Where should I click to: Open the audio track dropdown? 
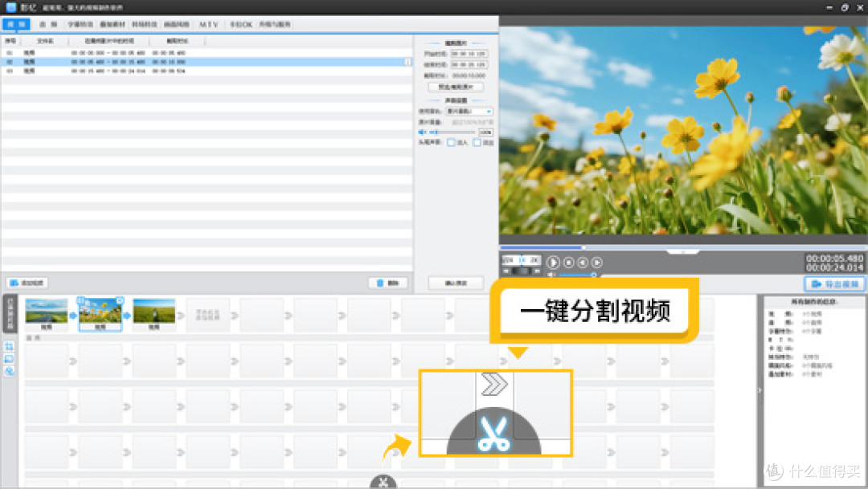[x=469, y=111]
